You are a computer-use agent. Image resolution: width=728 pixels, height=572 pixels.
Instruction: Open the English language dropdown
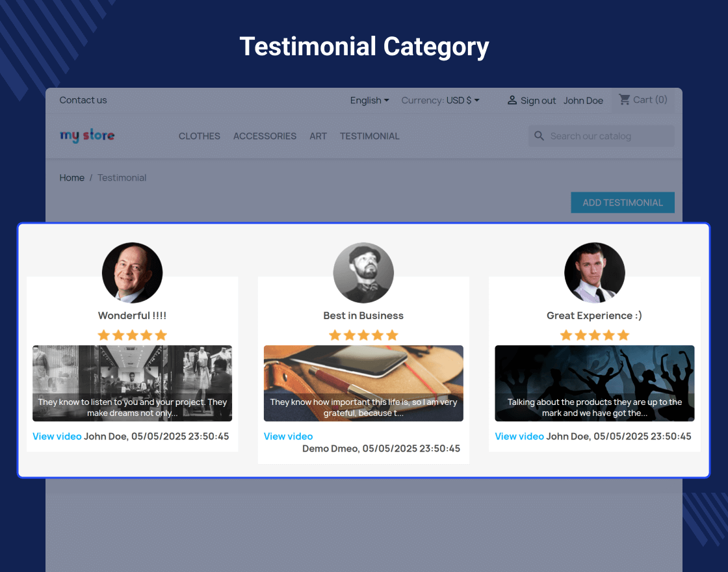[370, 100]
